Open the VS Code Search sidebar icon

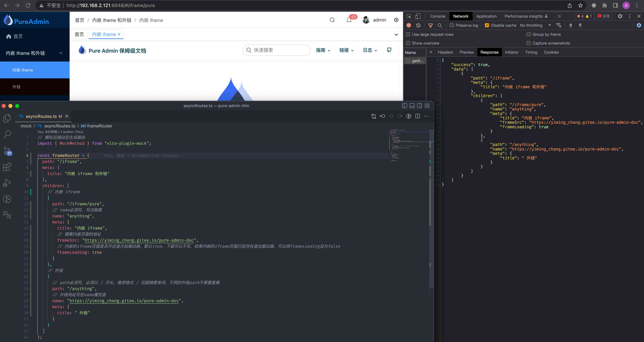point(7,134)
